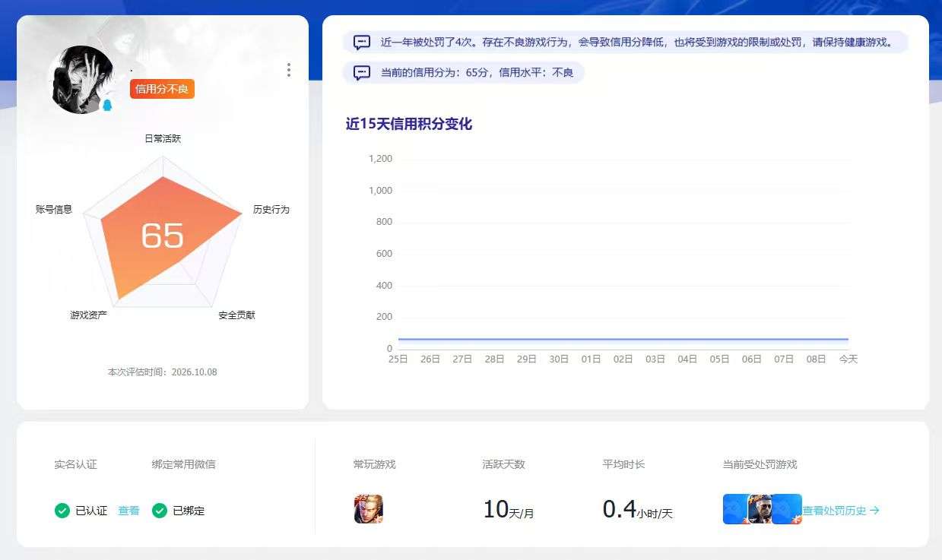Click the 10天/月 active days value
The height and width of the screenshot is (560, 942).
tap(509, 510)
